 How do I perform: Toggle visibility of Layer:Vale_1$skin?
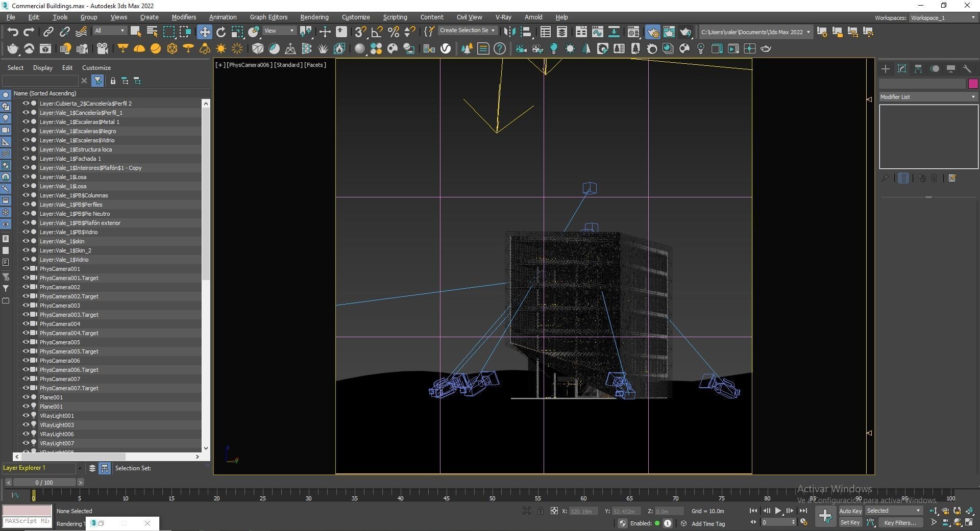click(x=26, y=241)
